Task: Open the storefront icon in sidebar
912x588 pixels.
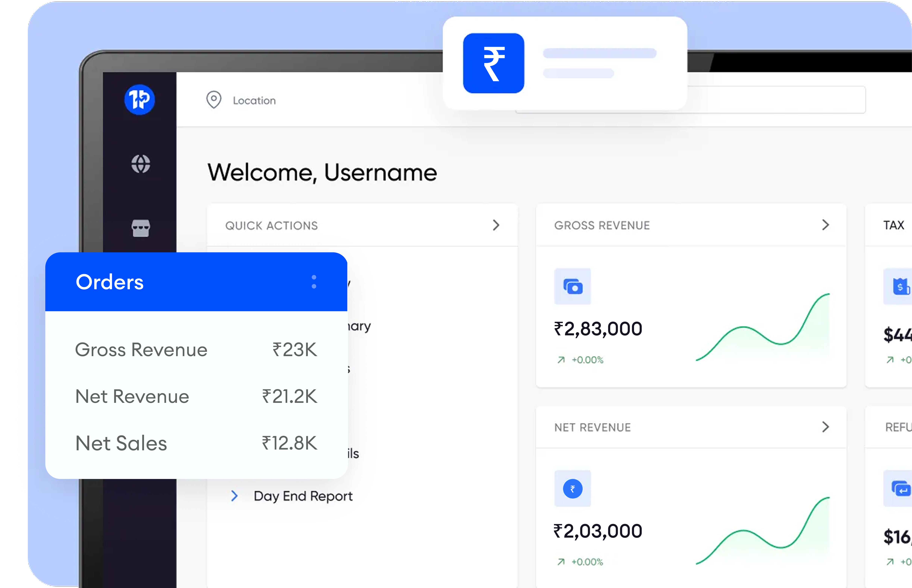Action: click(x=140, y=228)
